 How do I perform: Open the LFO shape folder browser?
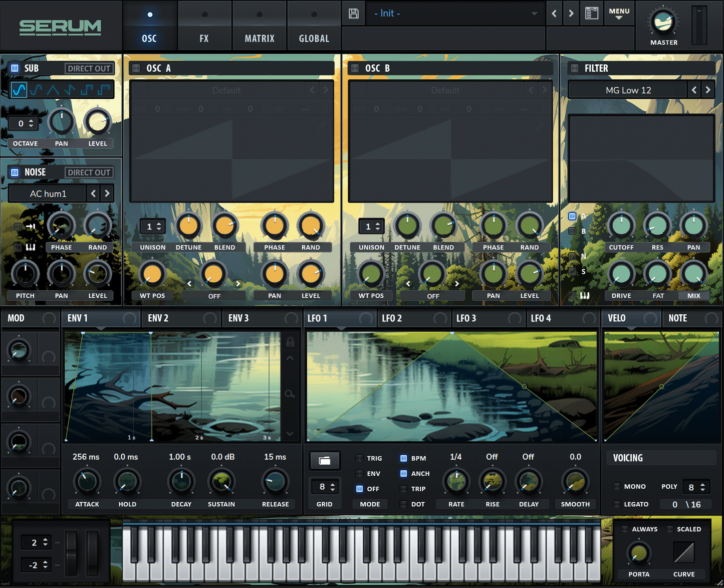325,461
